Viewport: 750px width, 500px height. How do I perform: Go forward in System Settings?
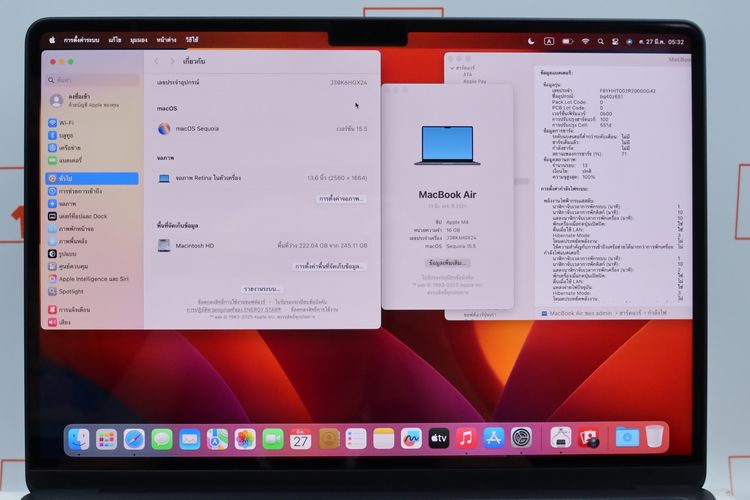point(172,61)
